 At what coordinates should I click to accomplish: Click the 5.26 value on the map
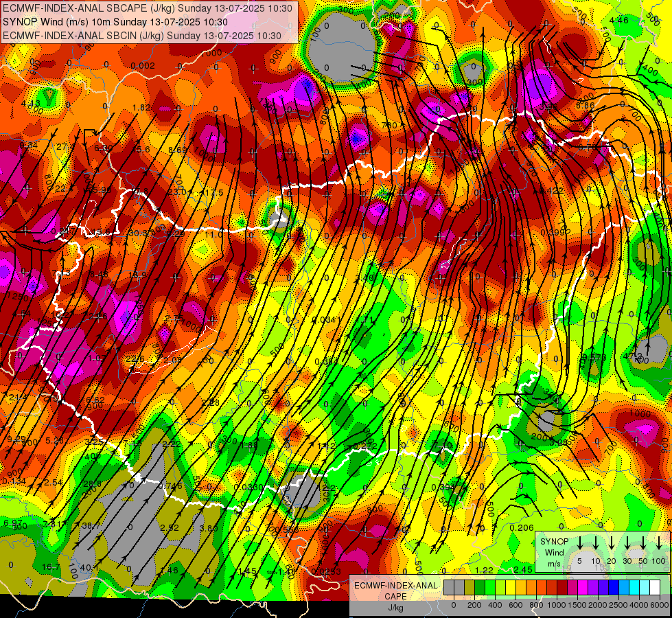[54, 440]
